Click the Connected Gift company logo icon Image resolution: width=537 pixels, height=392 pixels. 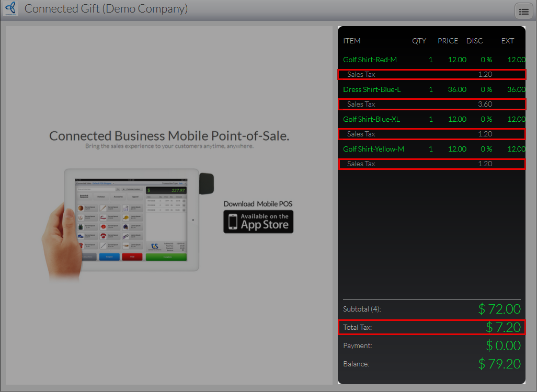pos(10,8)
